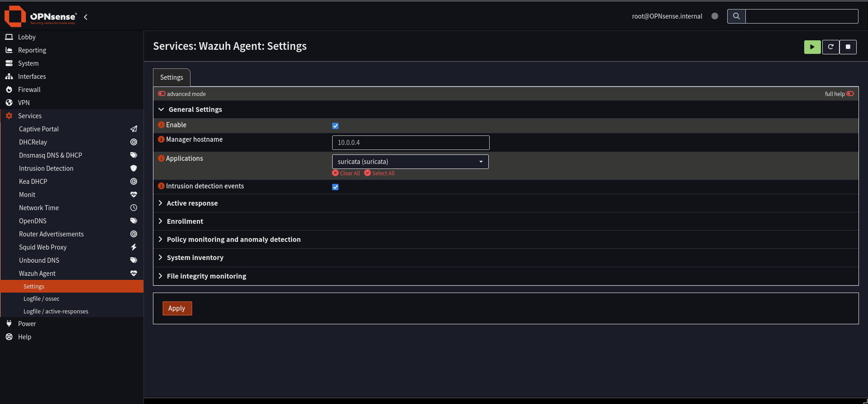Collapse the sidebar with the chevron arrow
The height and width of the screenshot is (404, 868).
click(86, 17)
